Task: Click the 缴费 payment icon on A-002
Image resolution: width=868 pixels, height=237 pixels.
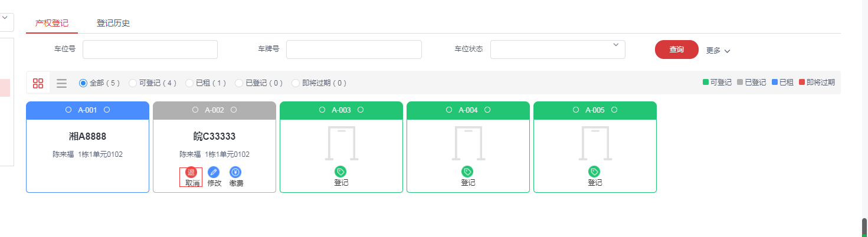Action: (x=235, y=172)
